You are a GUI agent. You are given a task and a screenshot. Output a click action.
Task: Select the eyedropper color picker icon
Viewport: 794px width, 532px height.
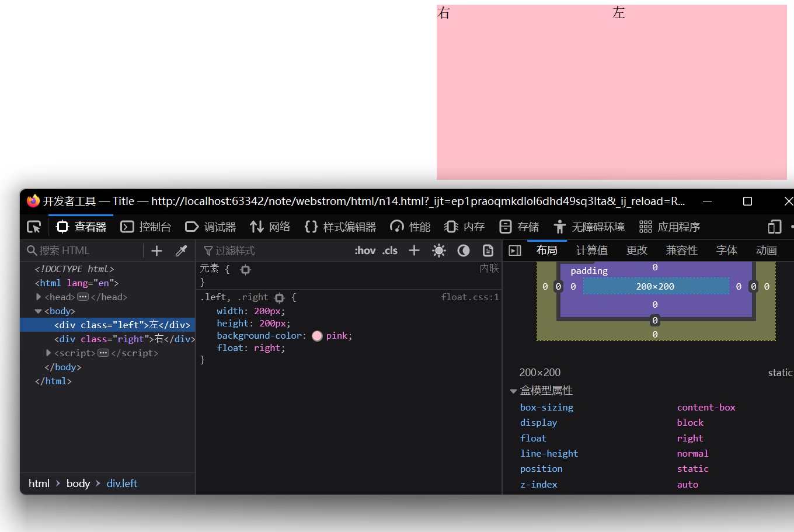point(182,251)
